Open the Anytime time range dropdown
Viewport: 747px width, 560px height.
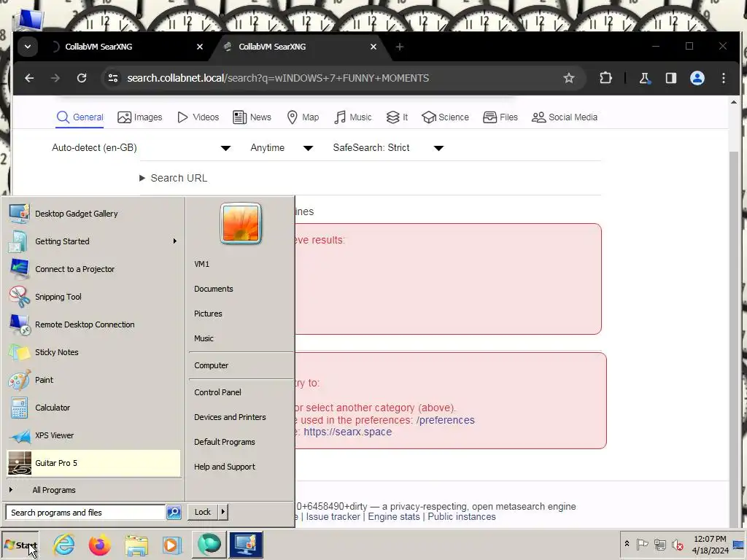click(282, 147)
